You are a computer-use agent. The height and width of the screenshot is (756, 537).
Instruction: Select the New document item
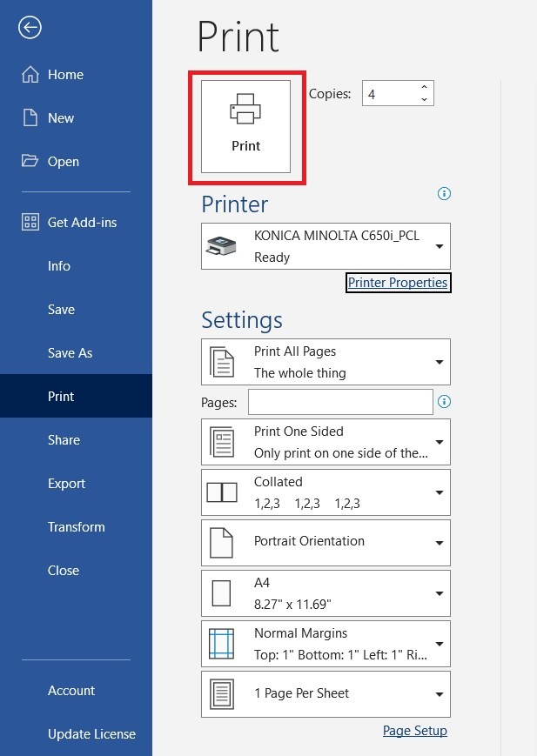[50, 118]
